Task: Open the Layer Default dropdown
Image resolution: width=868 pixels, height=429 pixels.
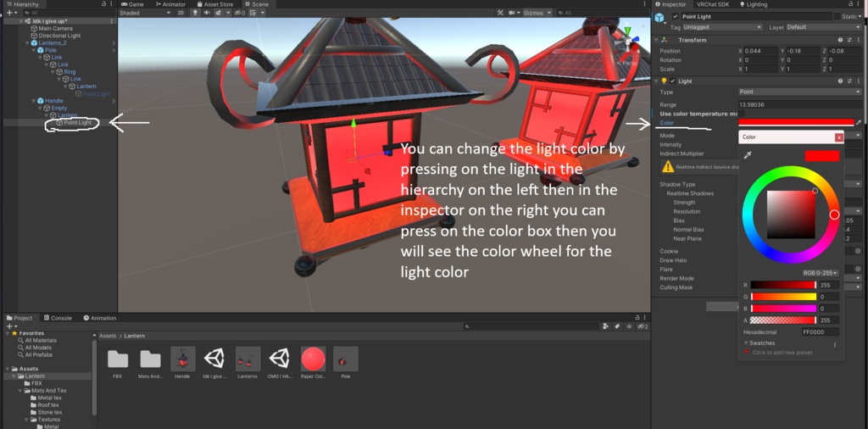Action: (823, 27)
